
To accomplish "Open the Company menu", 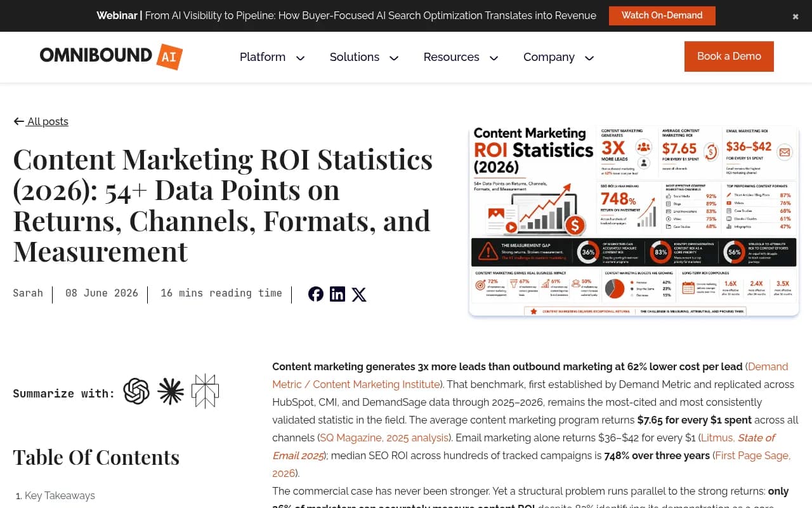I will coord(549,57).
